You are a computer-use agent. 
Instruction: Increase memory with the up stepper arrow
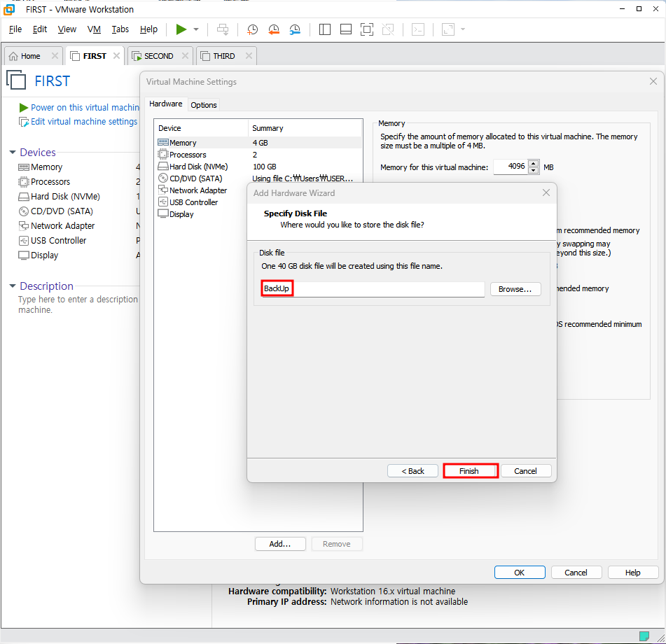(x=534, y=163)
